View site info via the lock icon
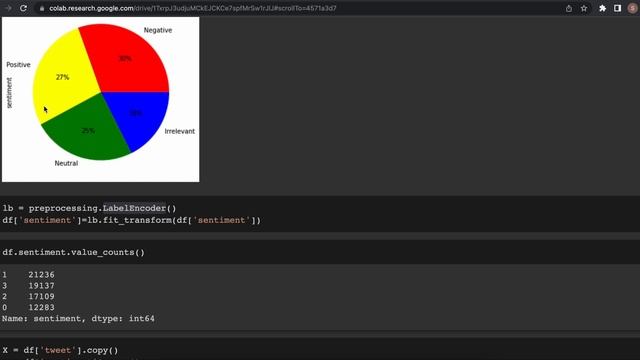Screen dimensions: 640x360 (x=42, y=8)
